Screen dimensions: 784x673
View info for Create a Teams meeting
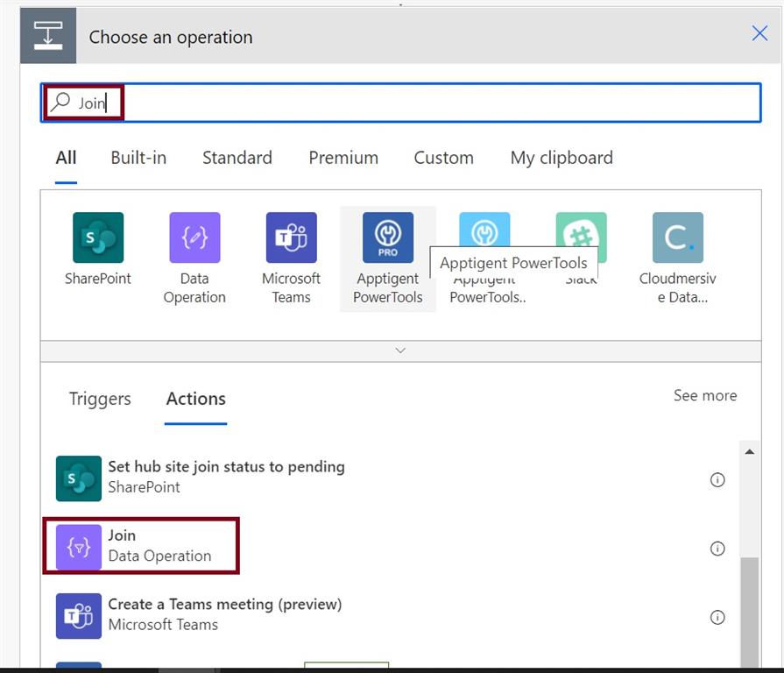click(x=717, y=617)
